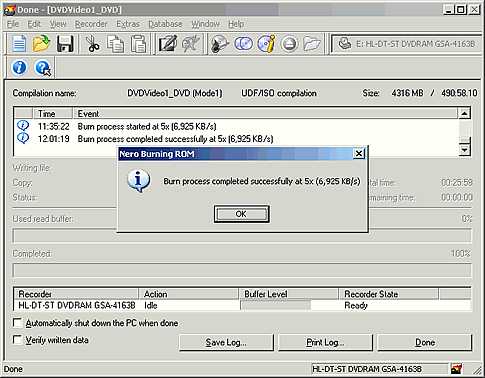The image size is (485, 378).
Task: Click the Recorder State column header
Action: click(x=389, y=294)
